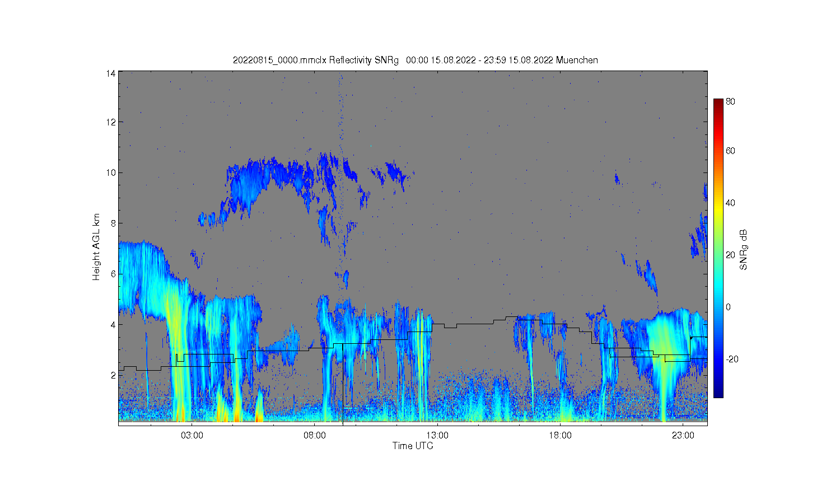840x504 pixels.
Task: Click the 'Height AGL km' y-axis label
Action: (96, 247)
